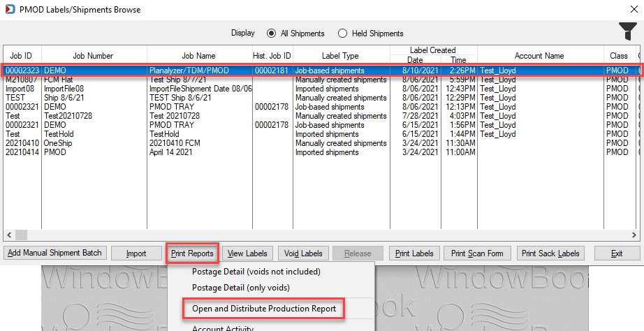
Task: Select the Held Shipments radio button
Action: coord(342,34)
